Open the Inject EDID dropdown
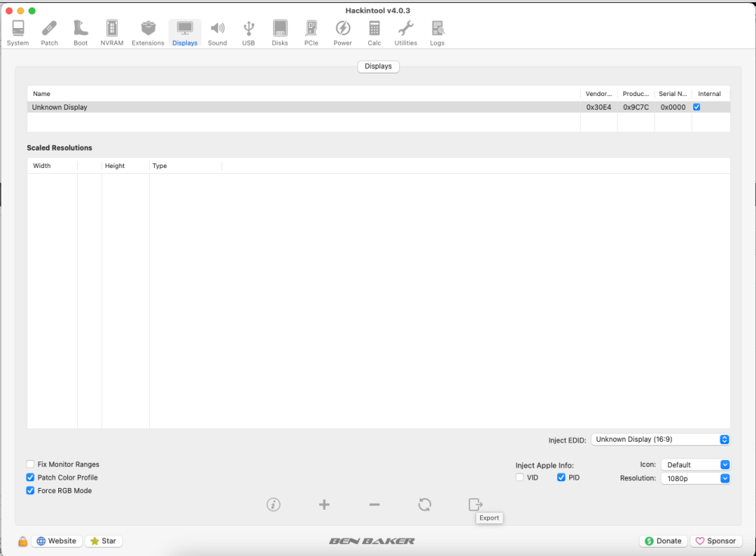The image size is (756, 556). click(x=661, y=440)
